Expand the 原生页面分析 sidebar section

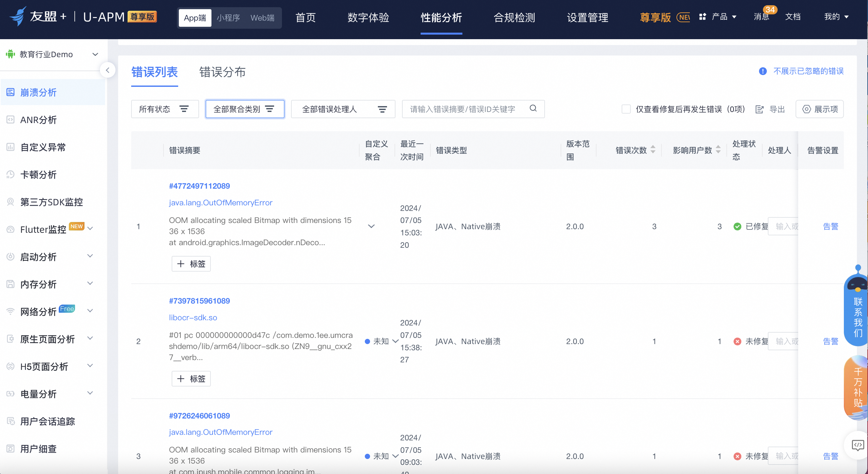pyautogui.click(x=90, y=338)
